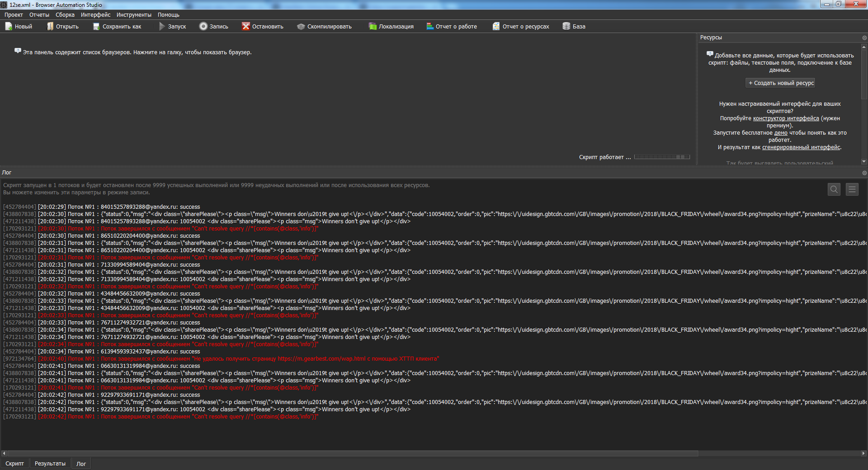Screen dimensions: 868x470
Task: Start the script with the Запуск play icon
Action: [x=162, y=26]
